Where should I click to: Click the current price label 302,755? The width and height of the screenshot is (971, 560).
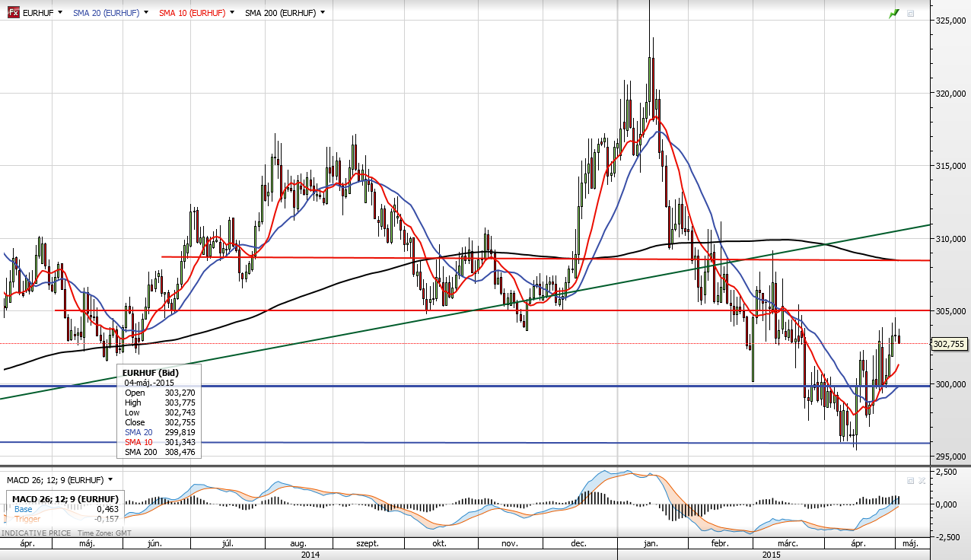pos(950,344)
